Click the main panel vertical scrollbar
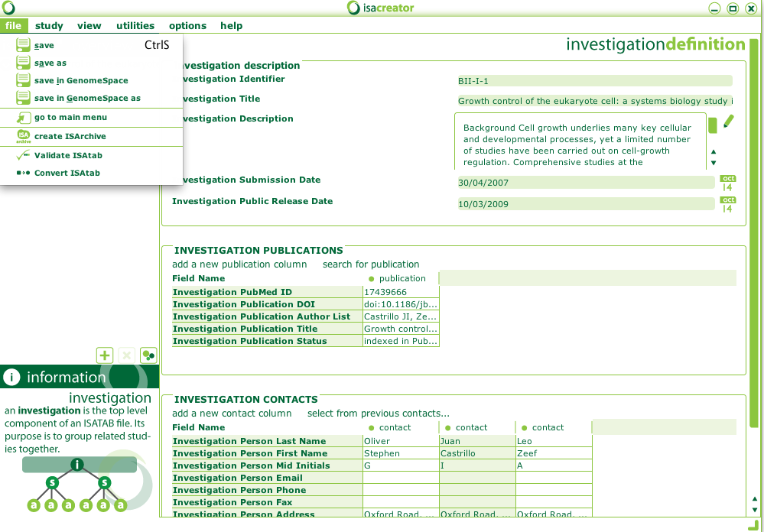The width and height of the screenshot is (764, 532). (753, 234)
